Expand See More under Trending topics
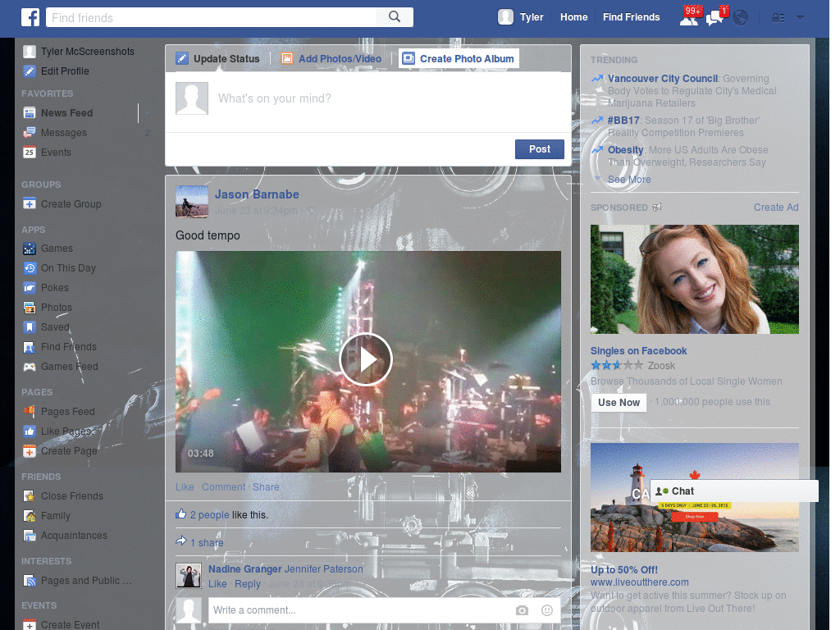Screen dimensions: 840x630 tap(628, 179)
